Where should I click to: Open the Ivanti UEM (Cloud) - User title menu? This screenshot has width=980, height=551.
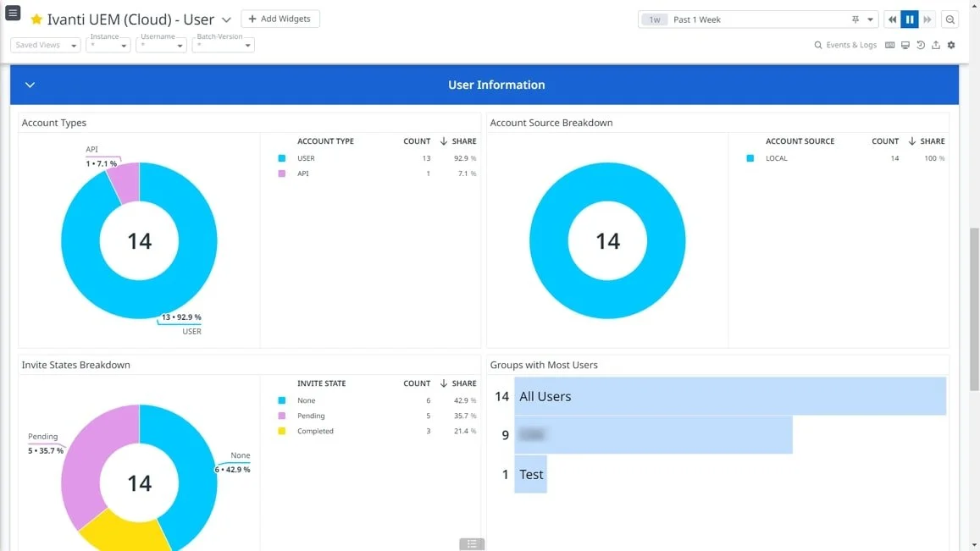(x=224, y=18)
